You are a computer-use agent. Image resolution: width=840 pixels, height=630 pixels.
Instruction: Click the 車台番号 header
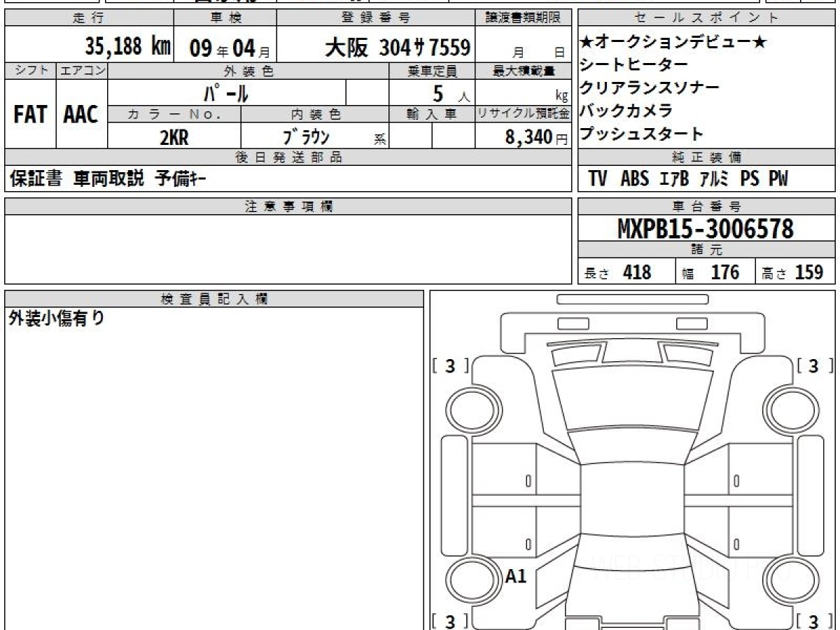click(x=706, y=206)
